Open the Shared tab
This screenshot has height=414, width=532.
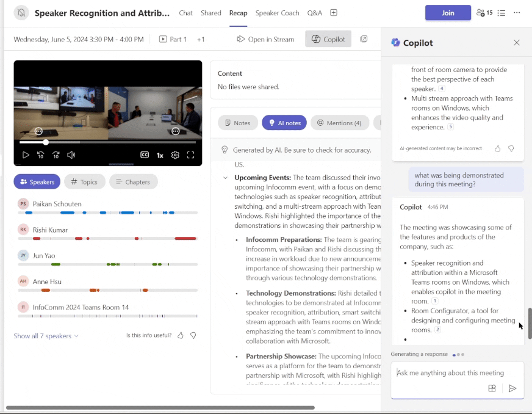210,13
